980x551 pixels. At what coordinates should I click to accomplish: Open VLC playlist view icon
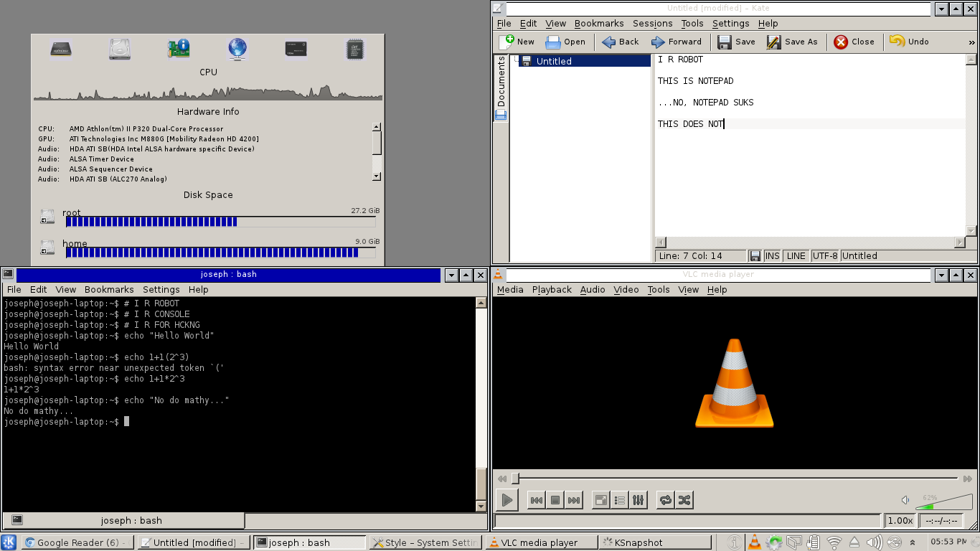[x=620, y=500]
